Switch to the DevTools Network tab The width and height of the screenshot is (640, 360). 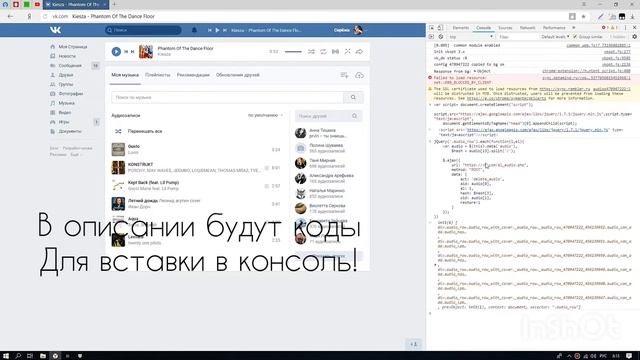(x=527, y=28)
